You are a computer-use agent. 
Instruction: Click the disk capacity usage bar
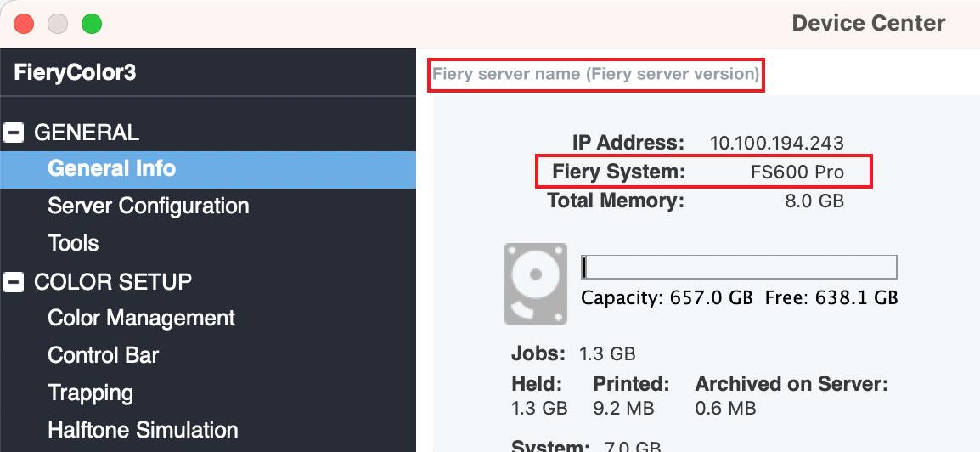coord(738,267)
